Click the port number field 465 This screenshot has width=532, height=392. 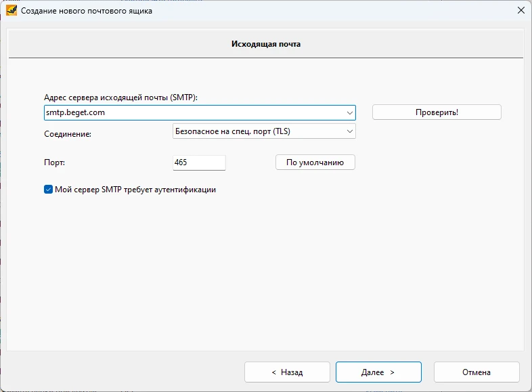click(199, 162)
